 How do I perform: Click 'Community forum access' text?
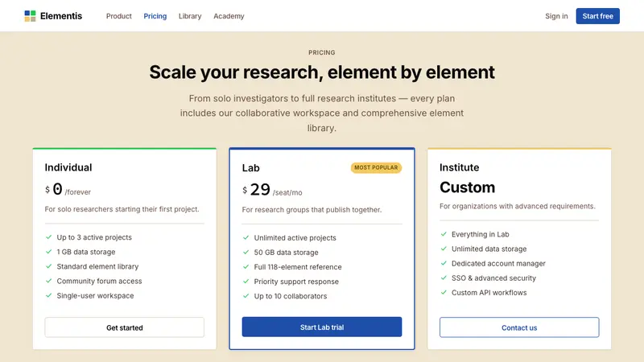pyautogui.click(x=99, y=281)
